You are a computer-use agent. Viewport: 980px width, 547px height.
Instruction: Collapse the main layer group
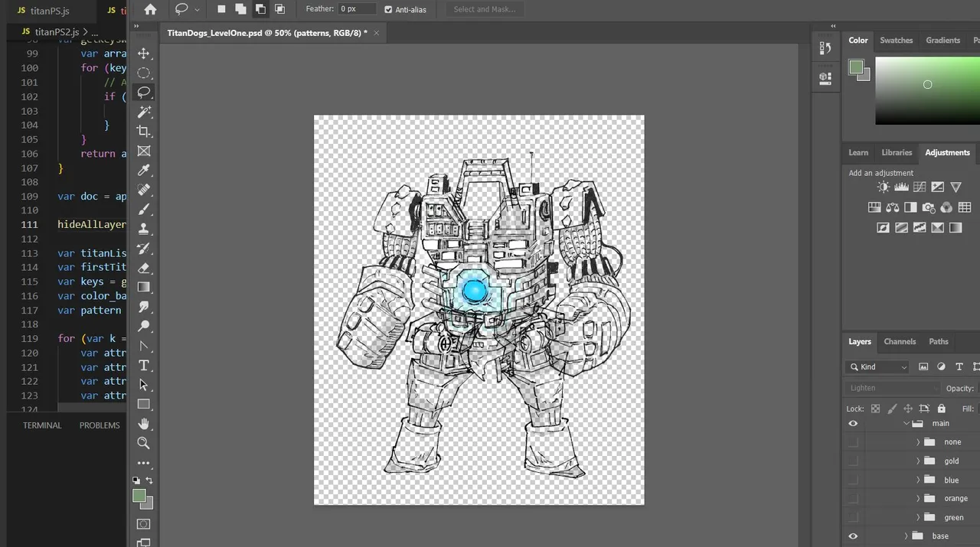pos(906,424)
